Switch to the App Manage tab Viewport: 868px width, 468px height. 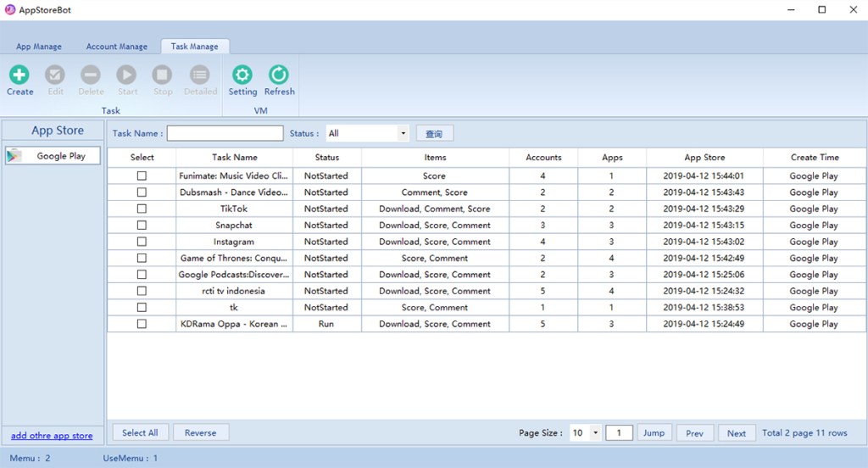39,47
